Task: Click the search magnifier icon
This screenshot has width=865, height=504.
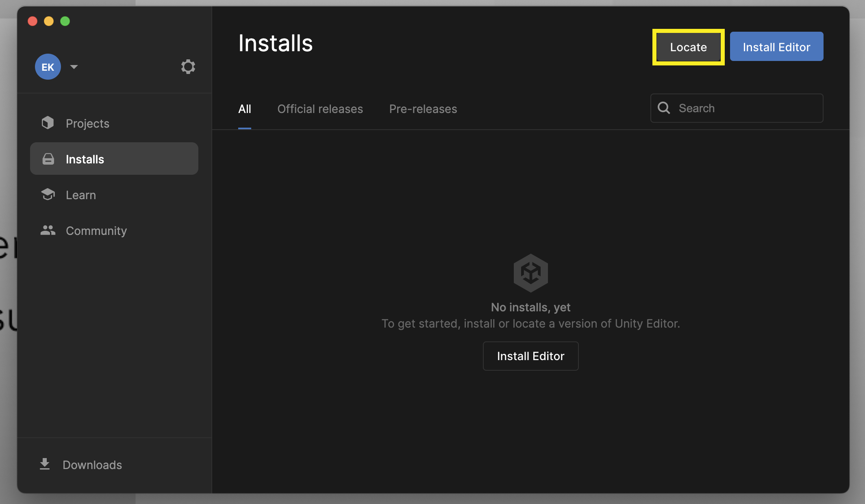Action: [664, 108]
